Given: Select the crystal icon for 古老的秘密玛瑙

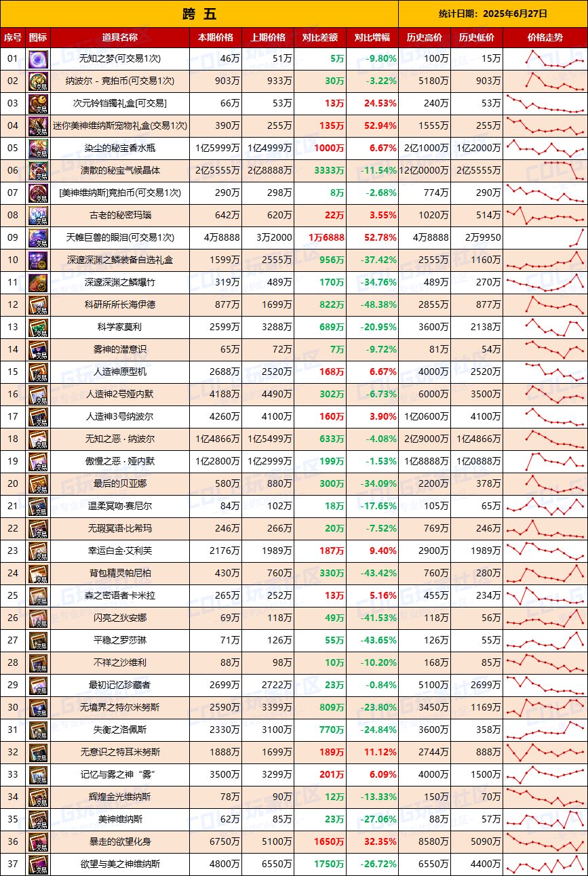Looking at the screenshot, I should click(38, 216).
